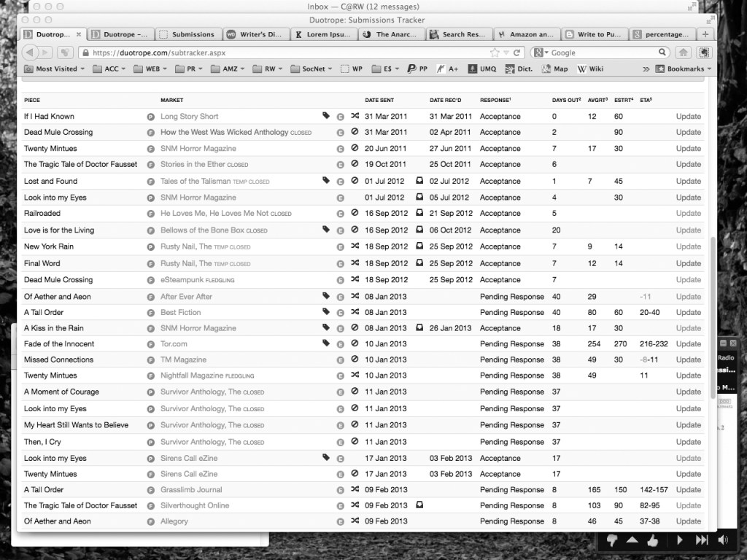Click the tag icon in the Long Story Short row
Screen dimensions: 747x560
[326, 116]
